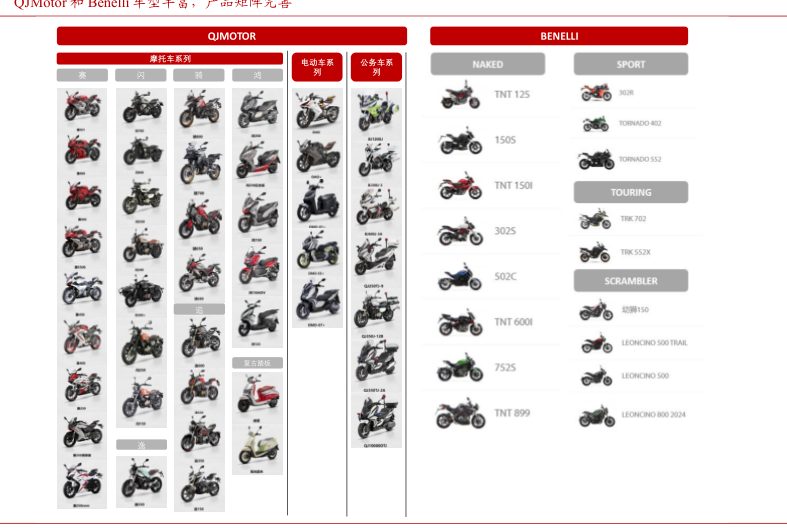Click the TNT 600I model name text

(513, 322)
